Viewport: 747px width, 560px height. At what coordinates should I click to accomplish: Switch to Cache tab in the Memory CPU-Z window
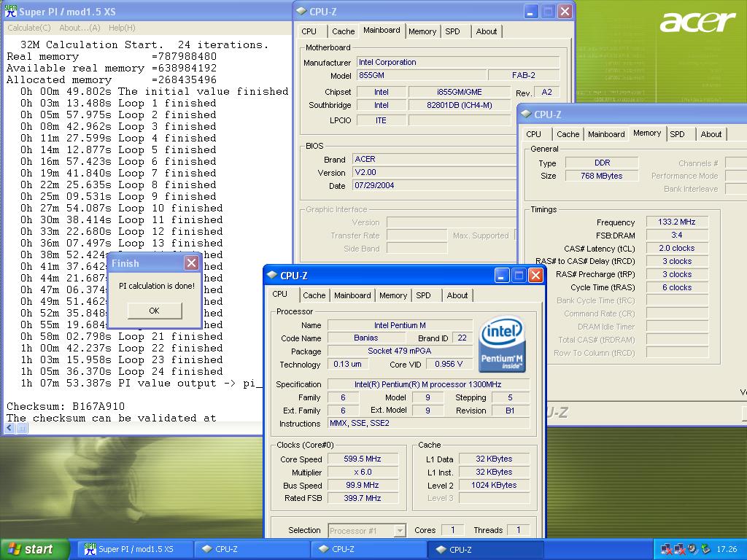point(568,134)
